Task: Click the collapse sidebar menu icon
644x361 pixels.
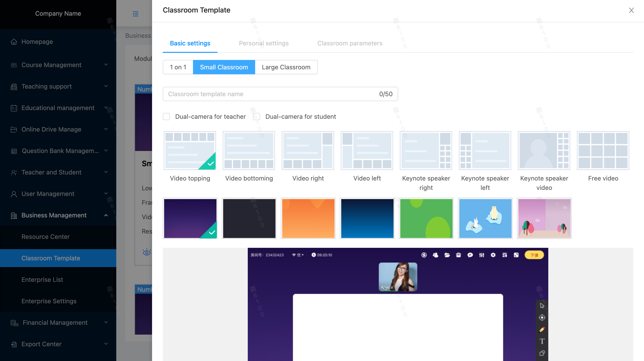Action: pyautogui.click(x=135, y=14)
